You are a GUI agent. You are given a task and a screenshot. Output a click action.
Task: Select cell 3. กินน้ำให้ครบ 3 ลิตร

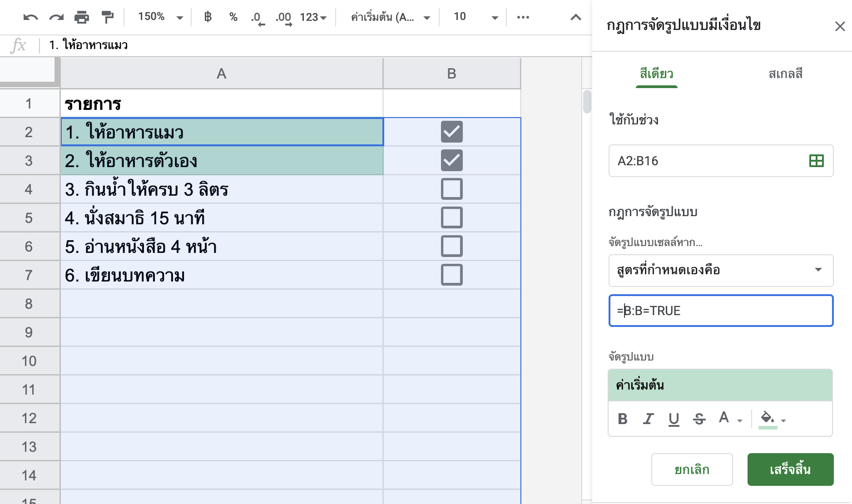tap(222, 189)
